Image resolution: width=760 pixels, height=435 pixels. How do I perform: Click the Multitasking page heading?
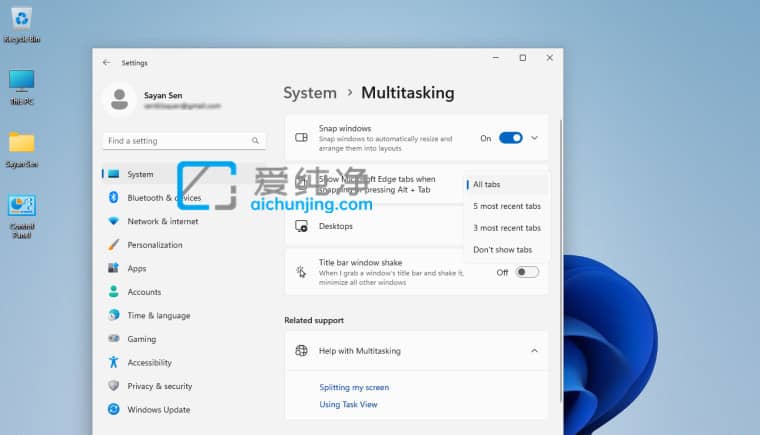(408, 93)
